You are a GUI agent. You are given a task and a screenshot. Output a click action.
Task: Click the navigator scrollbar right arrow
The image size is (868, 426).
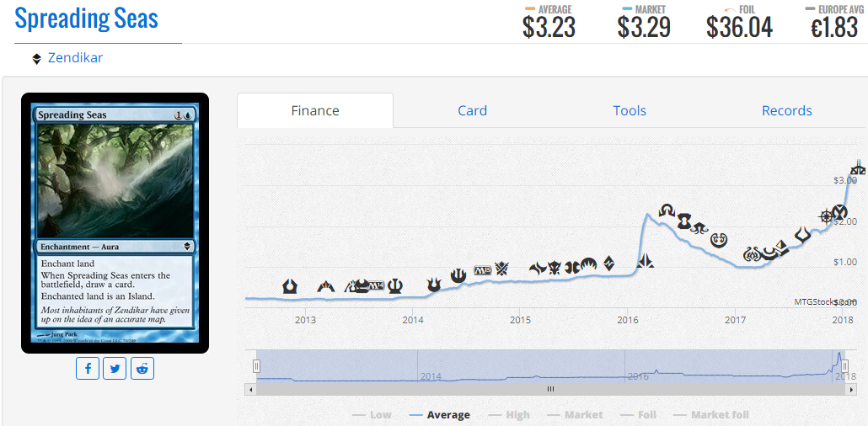pos(851,389)
